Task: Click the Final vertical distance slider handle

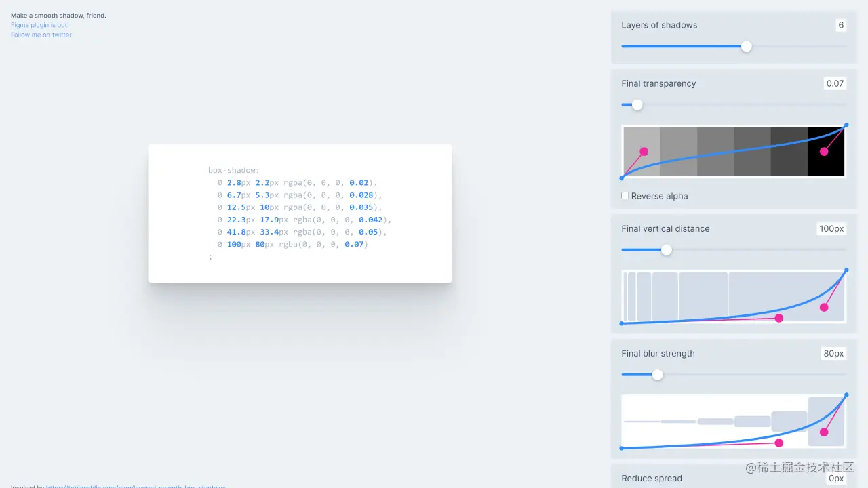Action: [x=667, y=249]
